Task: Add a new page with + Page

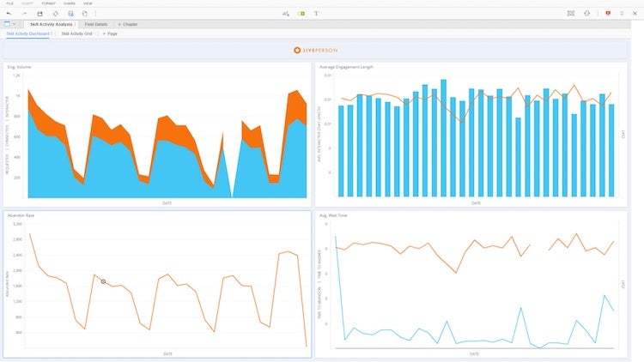Action: [x=110, y=33]
